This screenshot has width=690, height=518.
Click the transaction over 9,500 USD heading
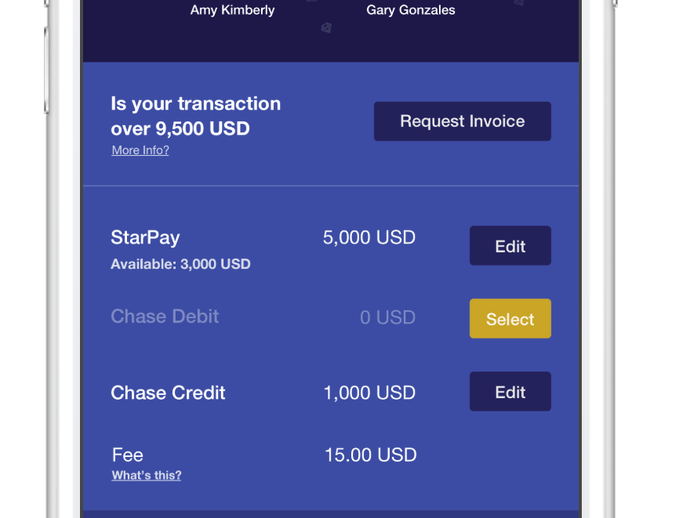pos(195,116)
